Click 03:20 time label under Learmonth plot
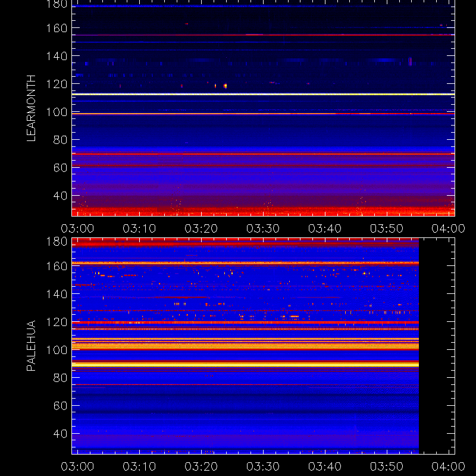The image size is (476, 476). pyautogui.click(x=201, y=228)
